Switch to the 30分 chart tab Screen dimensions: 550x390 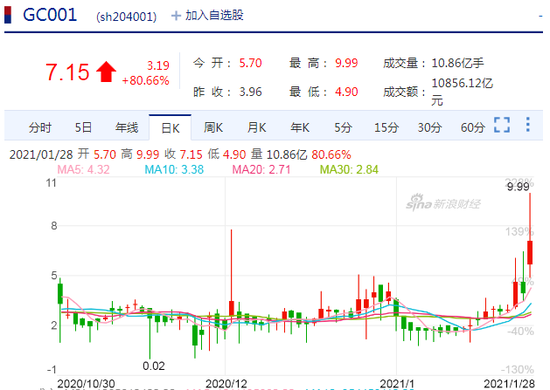pyautogui.click(x=429, y=127)
